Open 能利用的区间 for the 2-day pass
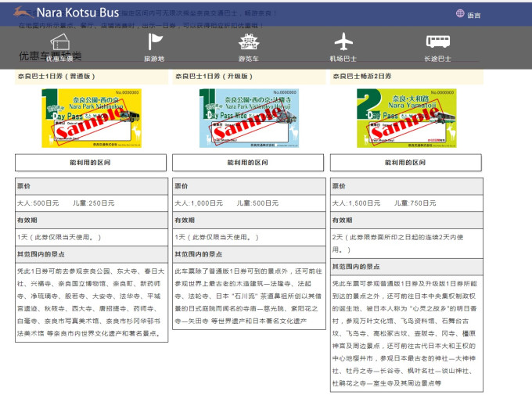 [406, 163]
